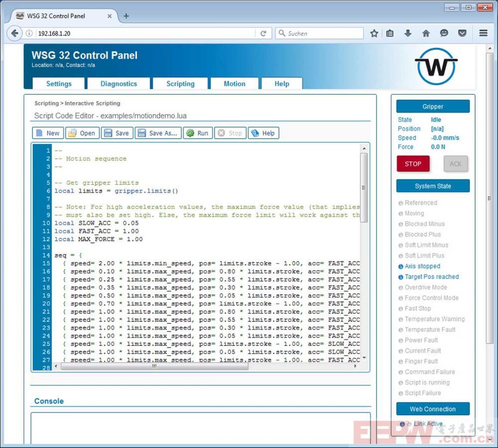This screenshot has height=448, width=498.
Task: Close the WSG 32 Control Panel tab
Action: pyautogui.click(x=109, y=16)
